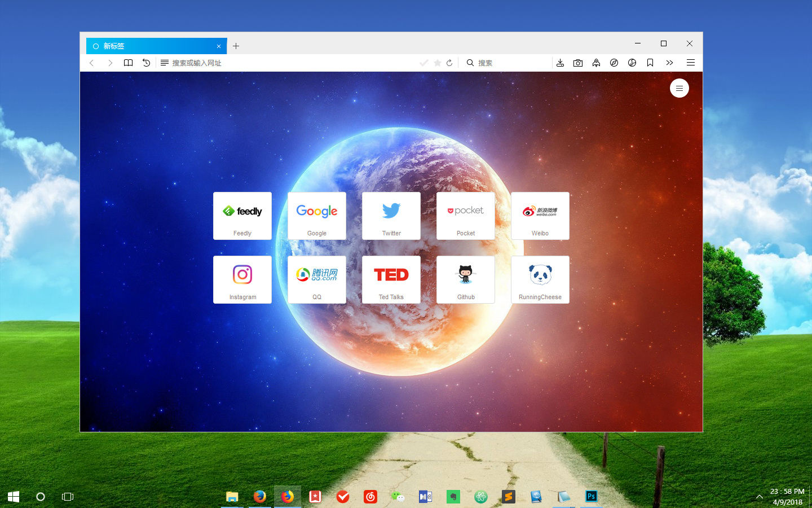This screenshot has width=812, height=508.
Task: Close the 新标签 tab
Action: 219,46
